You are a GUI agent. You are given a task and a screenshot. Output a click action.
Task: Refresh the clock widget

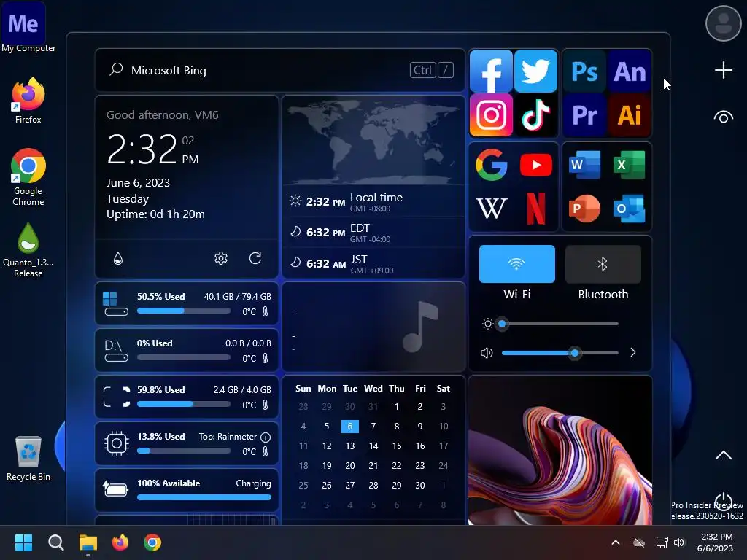coord(255,258)
